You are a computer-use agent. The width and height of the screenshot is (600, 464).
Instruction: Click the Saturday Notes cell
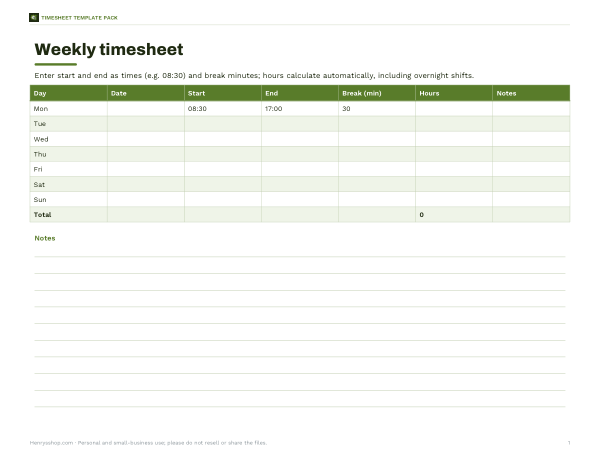tap(531, 184)
